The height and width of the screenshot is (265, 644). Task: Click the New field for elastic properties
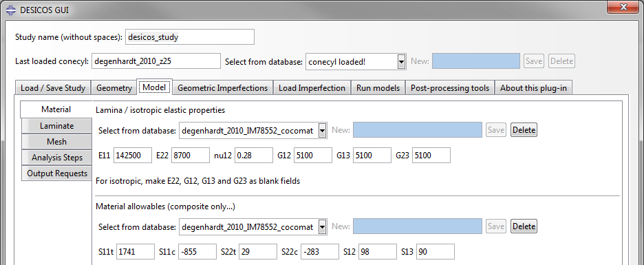click(x=417, y=130)
